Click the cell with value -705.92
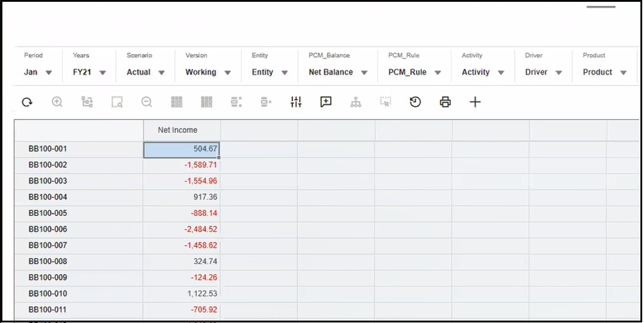644x323 pixels. tap(181, 310)
